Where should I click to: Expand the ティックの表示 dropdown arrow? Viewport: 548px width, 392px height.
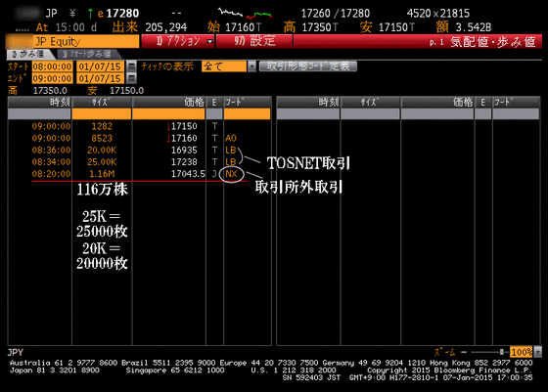(x=251, y=66)
